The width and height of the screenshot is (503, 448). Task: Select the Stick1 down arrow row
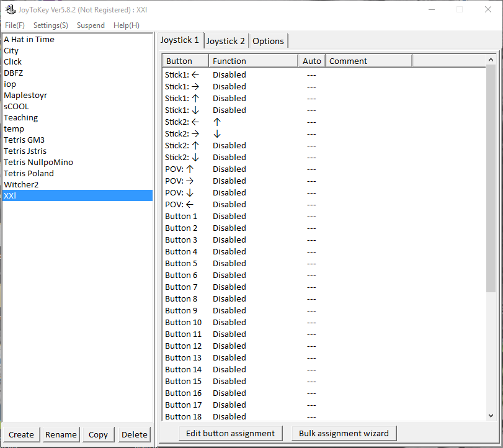click(x=324, y=110)
